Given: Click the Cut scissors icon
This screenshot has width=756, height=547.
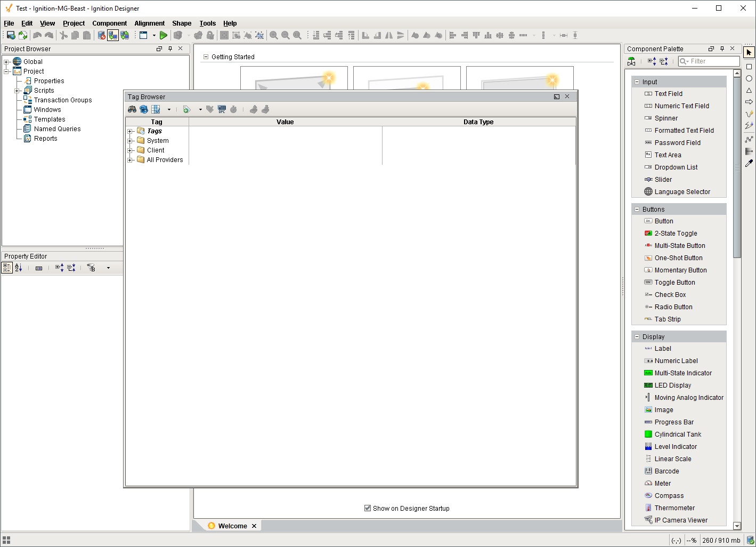Looking at the screenshot, I should 63,35.
